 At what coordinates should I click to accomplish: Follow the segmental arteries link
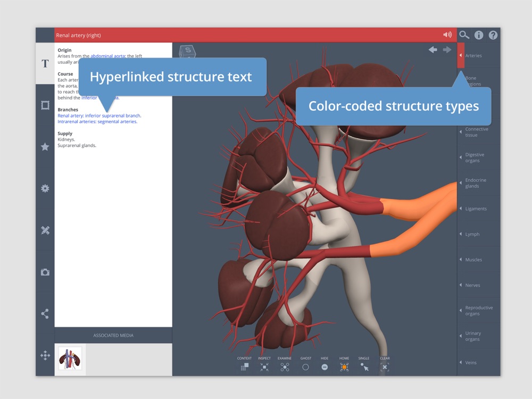pos(118,121)
